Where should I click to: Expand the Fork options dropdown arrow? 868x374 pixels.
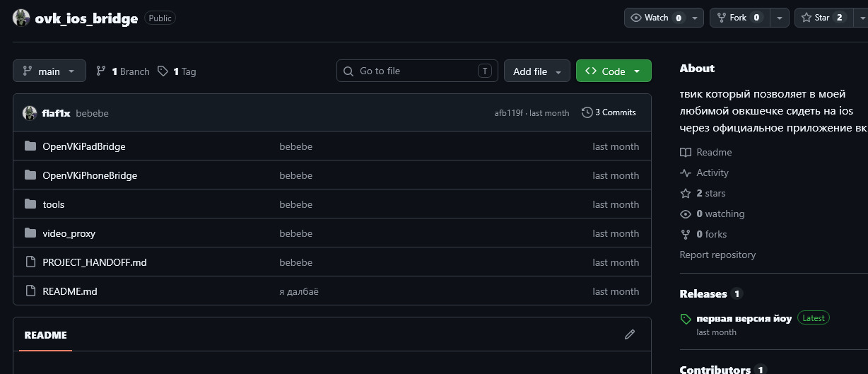[779, 18]
